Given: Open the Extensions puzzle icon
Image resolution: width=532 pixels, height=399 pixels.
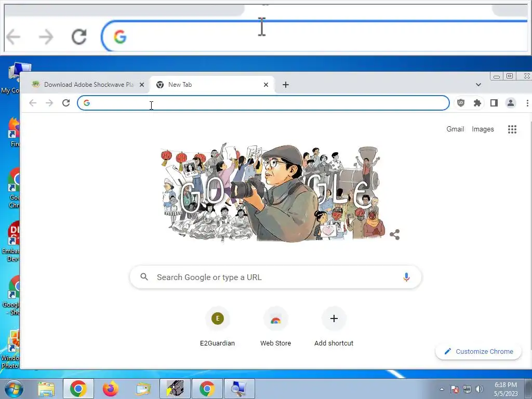Looking at the screenshot, I should [x=477, y=103].
